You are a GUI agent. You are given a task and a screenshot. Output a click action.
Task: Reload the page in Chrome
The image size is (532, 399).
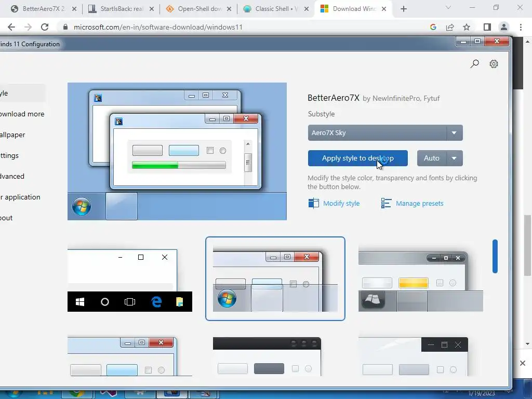(45, 27)
